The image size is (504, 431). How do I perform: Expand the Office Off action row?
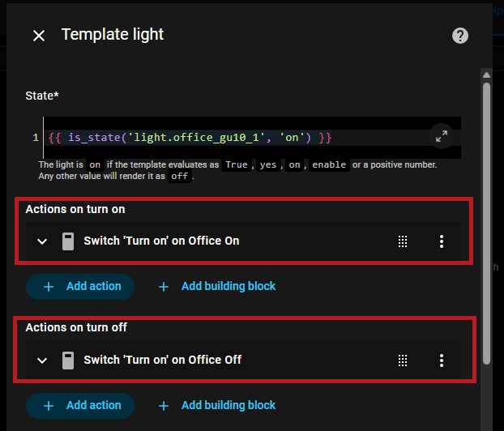(42, 360)
